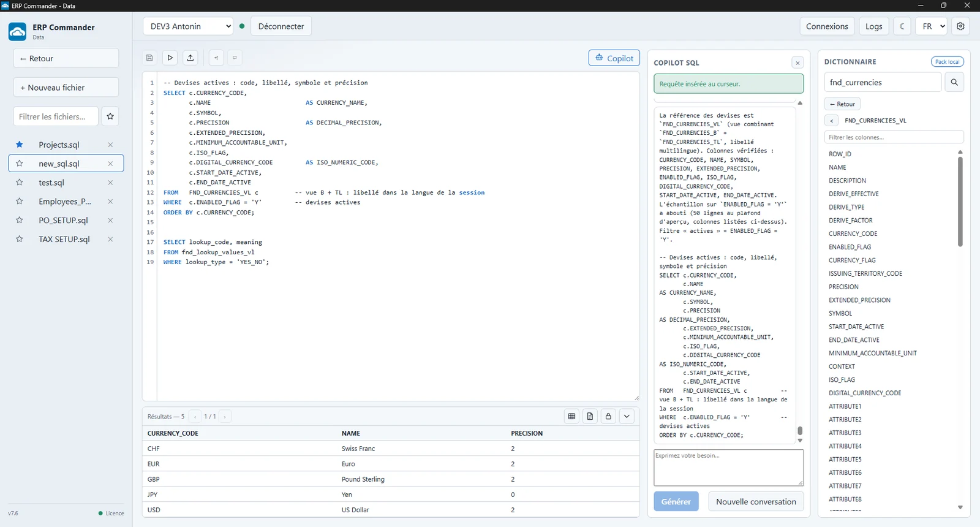The width and height of the screenshot is (980, 527).
Task: Close the Employees_P... file entry
Action: [110, 202]
